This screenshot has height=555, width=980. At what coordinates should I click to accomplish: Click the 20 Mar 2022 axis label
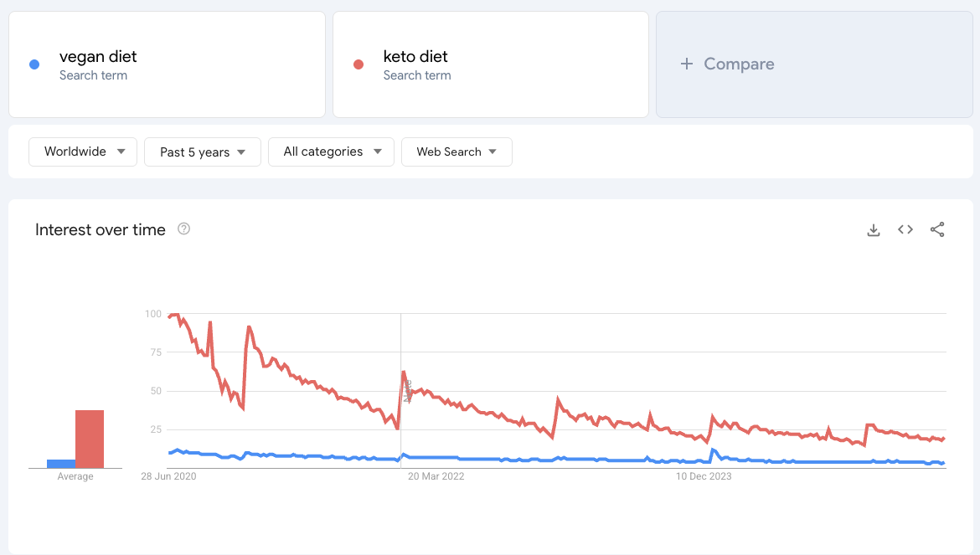click(436, 475)
